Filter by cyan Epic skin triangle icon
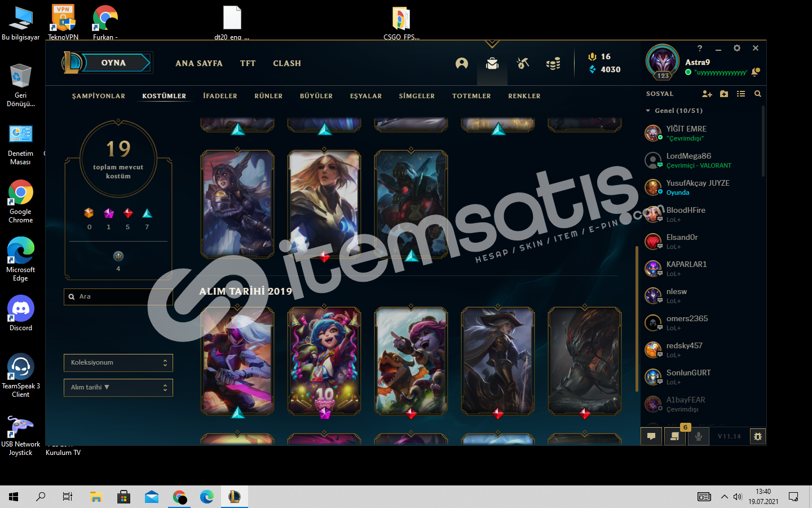Image resolution: width=812 pixels, height=508 pixels. click(147, 213)
